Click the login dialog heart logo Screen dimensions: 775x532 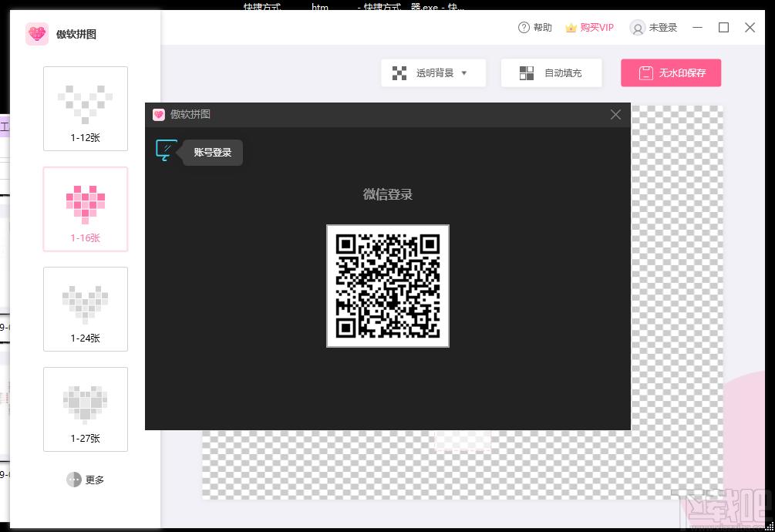click(159, 115)
